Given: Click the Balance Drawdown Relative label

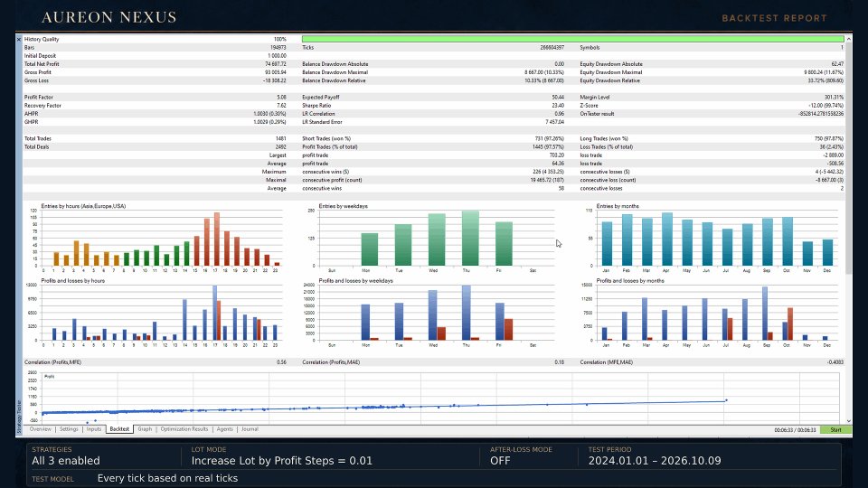Looking at the screenshot, I should (334, 80).
